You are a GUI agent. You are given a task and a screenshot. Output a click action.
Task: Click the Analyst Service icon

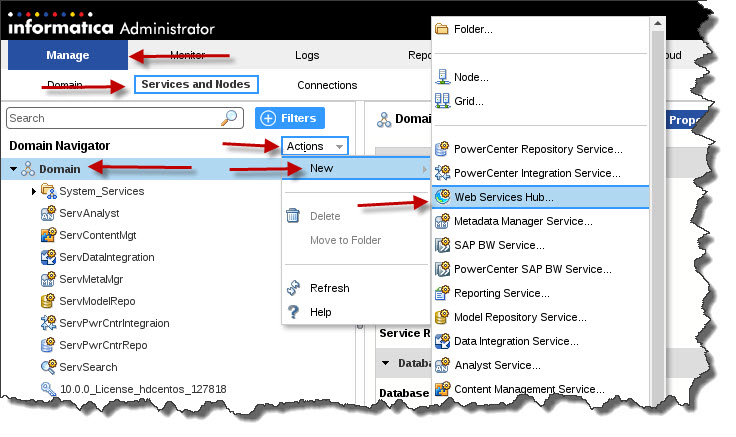442,365
